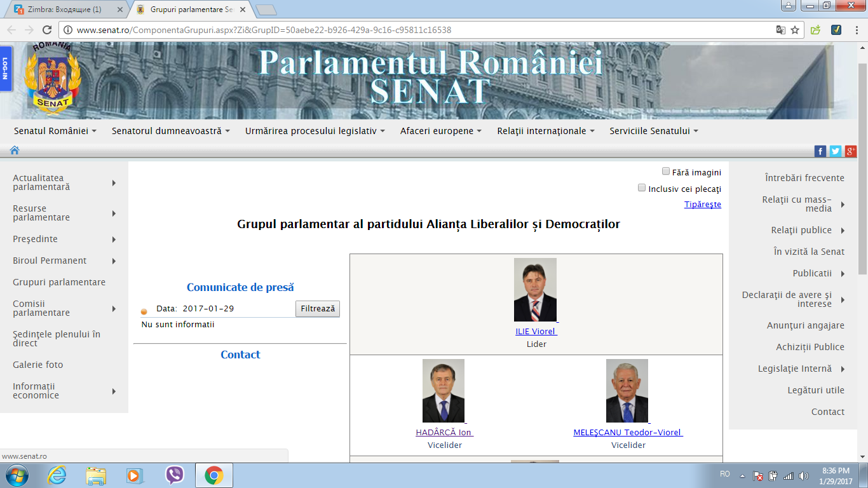Open the Senate Twitter page icon
The height and width of the screenshot is (488, 868).
[x=836, y=151]
